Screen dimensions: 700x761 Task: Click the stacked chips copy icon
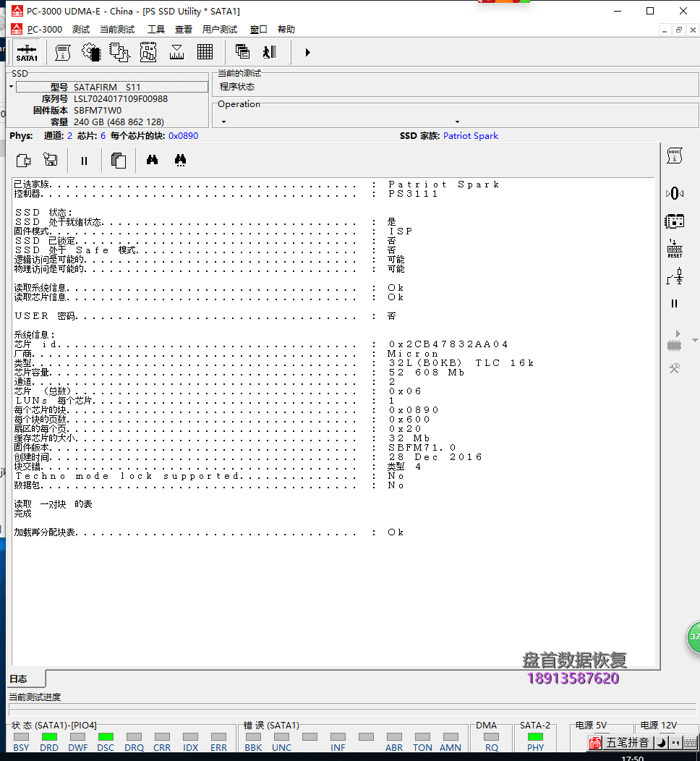(x=119, y=52)
